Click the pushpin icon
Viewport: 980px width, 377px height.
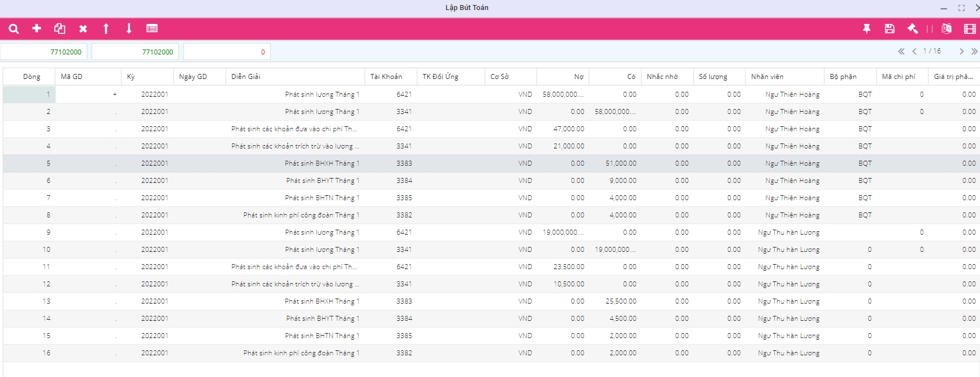pyautogui.click(x=867, y=29)
